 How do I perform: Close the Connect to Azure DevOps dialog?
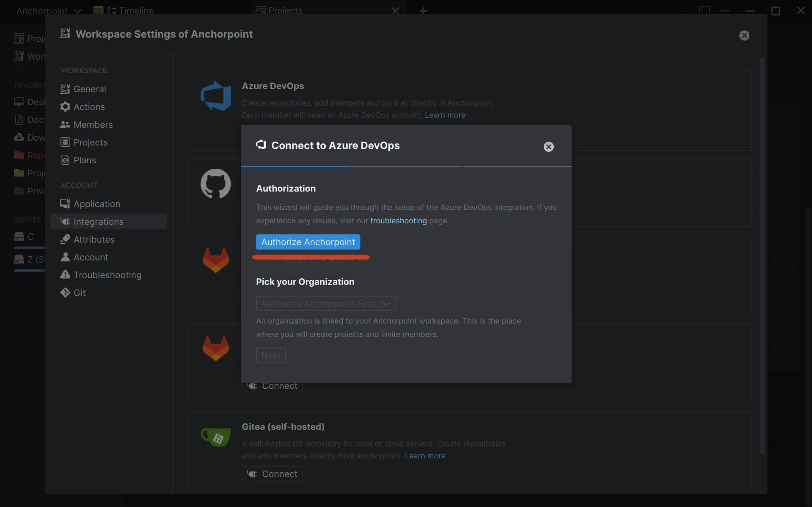pyautogui.click(x=548, y=147)
